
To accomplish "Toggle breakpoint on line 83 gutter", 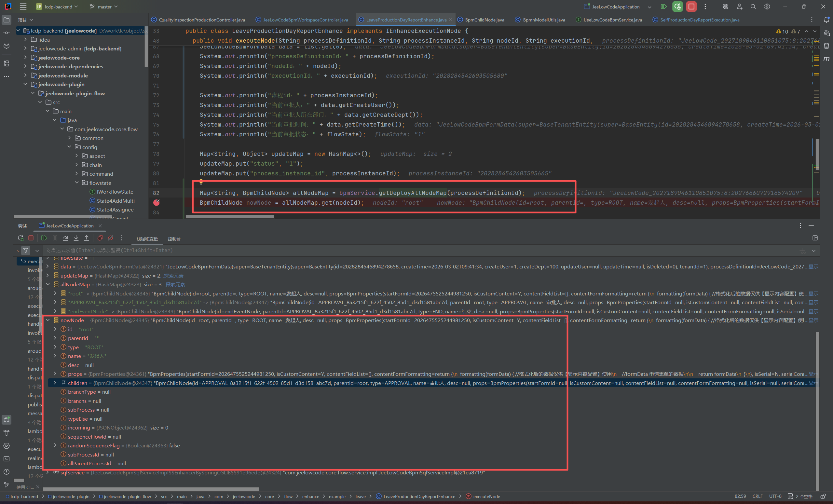I will pos(156,202).
